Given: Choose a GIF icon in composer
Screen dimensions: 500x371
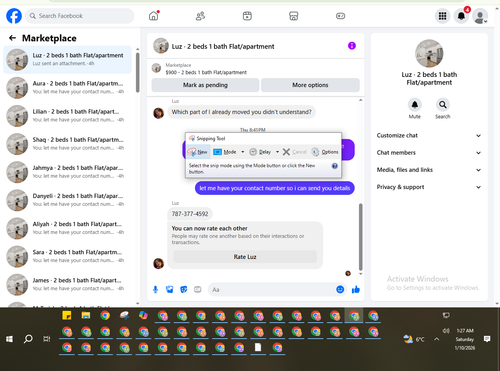Looking at the screenshot, I should pyautogui.click(x=198, y=289).
